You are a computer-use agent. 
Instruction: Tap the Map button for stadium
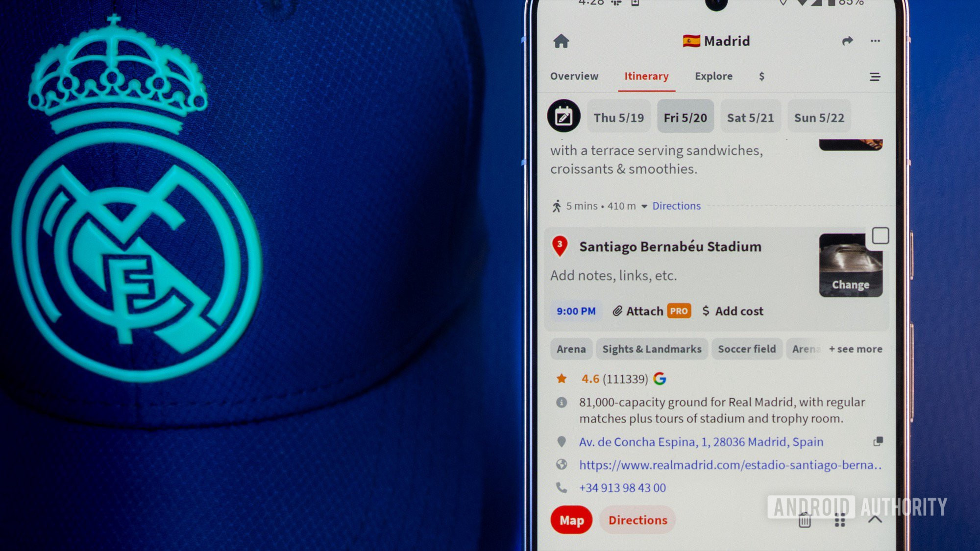pos(571,519)
